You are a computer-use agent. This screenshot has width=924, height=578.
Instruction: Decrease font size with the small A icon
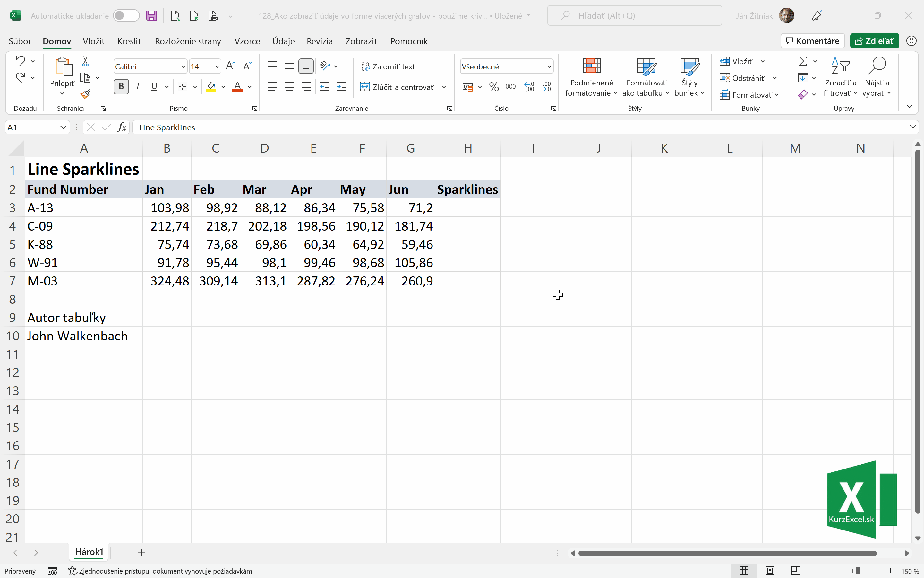tap(247, 66)
